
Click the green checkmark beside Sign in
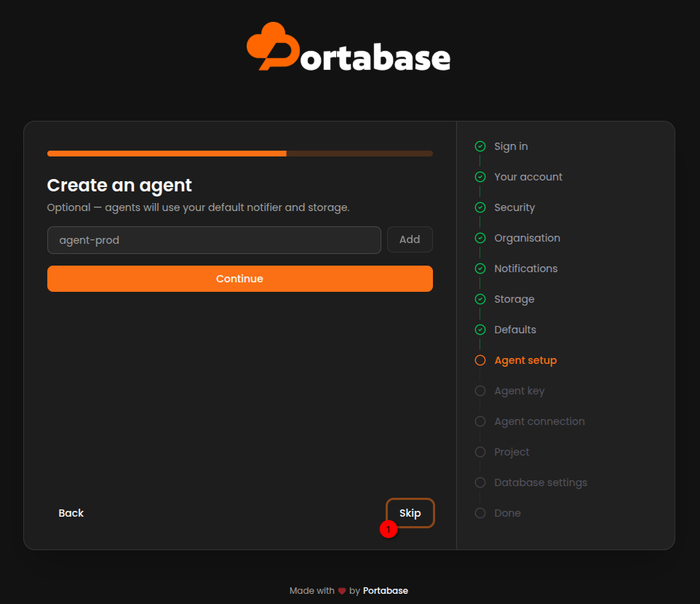point(480,146)
